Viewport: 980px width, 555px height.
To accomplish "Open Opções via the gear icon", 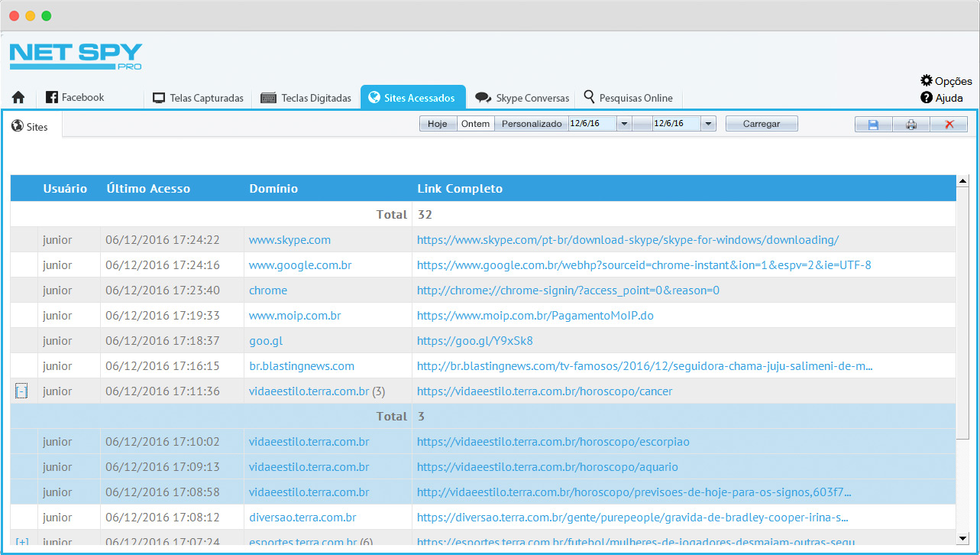I will [927, 80].
